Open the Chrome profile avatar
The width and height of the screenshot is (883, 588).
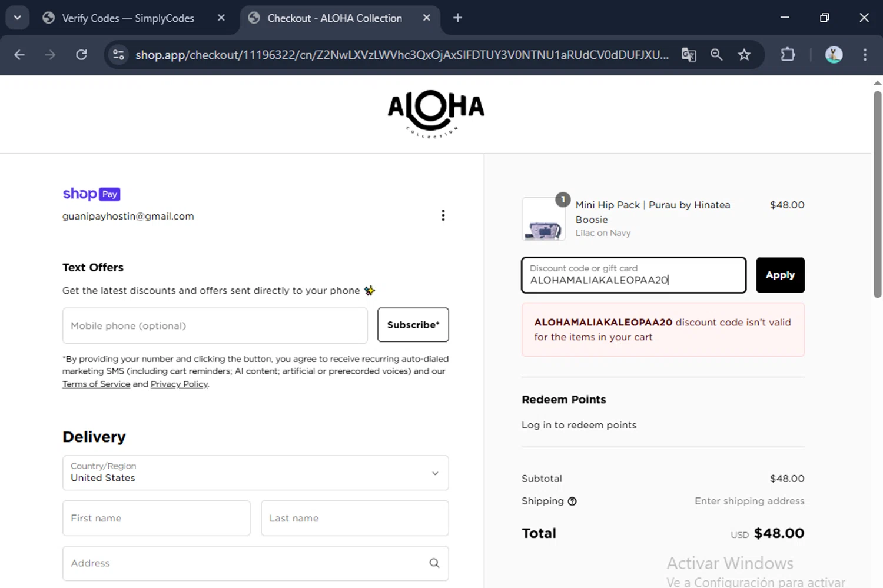click(834, 55)
